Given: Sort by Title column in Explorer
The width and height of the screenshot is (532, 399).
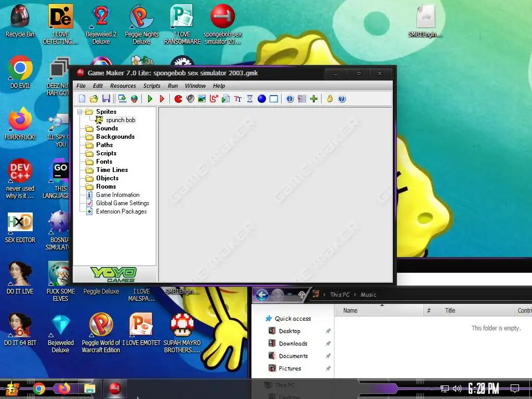Looking at the screenshot, I should (478, 311).
